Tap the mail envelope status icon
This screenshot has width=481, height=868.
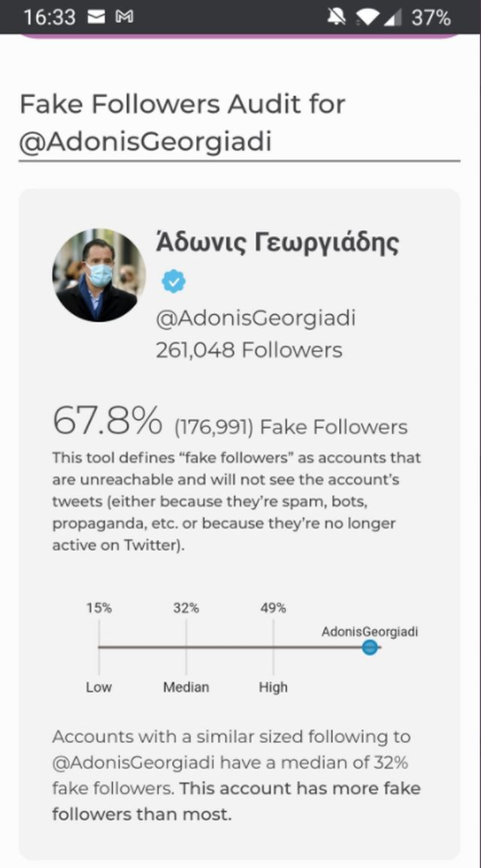(x=97, y=17)
